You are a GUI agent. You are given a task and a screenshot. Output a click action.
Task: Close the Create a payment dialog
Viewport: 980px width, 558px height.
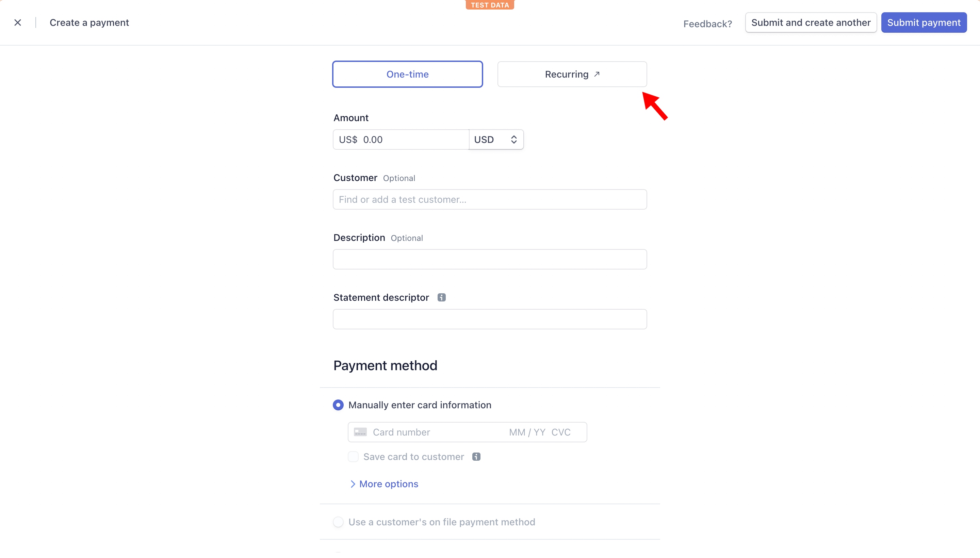coord(18,22)
